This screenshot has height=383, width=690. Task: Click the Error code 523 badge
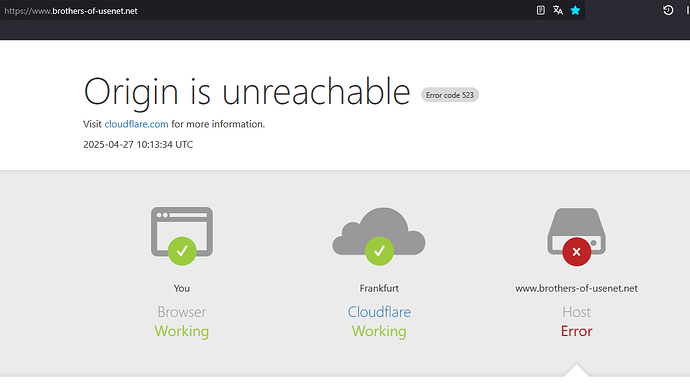coord(450,95)
